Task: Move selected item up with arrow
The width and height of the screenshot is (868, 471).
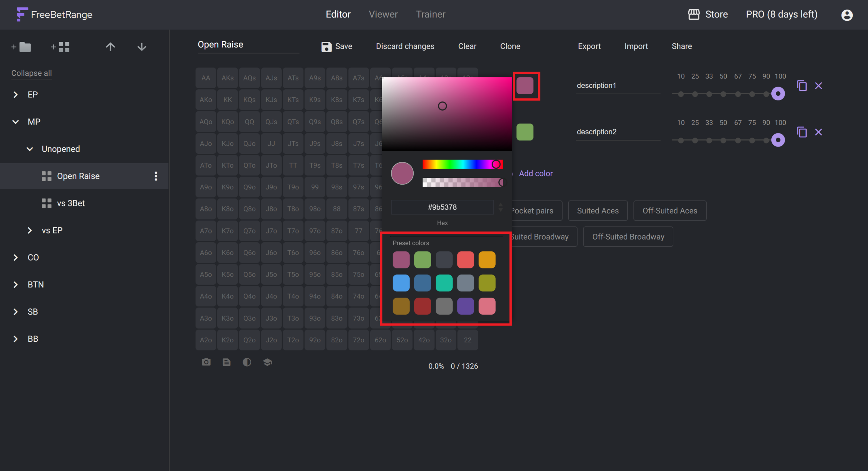Action: [110, 47]
